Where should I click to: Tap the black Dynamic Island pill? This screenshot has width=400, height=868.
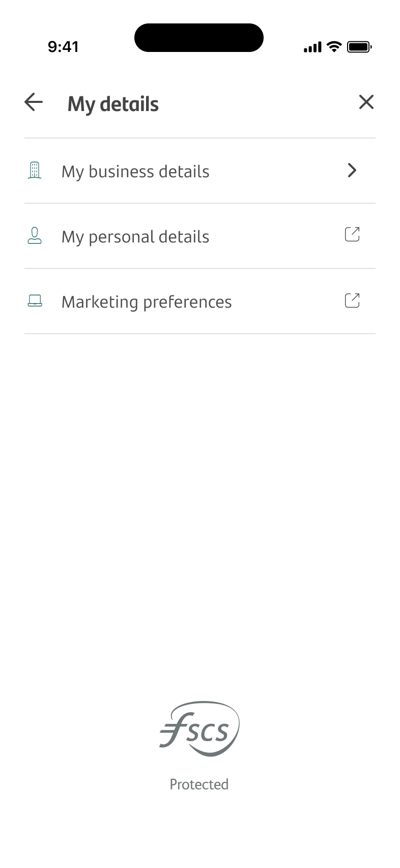point(199,38)
